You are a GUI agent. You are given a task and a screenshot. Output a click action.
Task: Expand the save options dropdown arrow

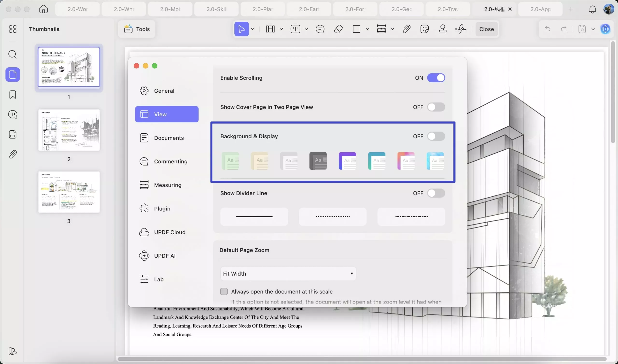593,29
